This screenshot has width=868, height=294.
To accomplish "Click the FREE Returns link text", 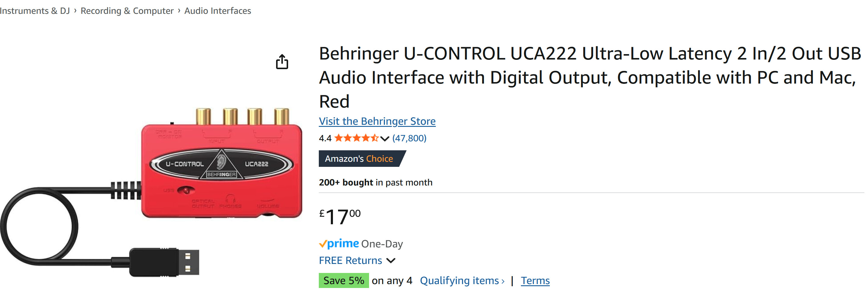I will click(x=350, y=260).
